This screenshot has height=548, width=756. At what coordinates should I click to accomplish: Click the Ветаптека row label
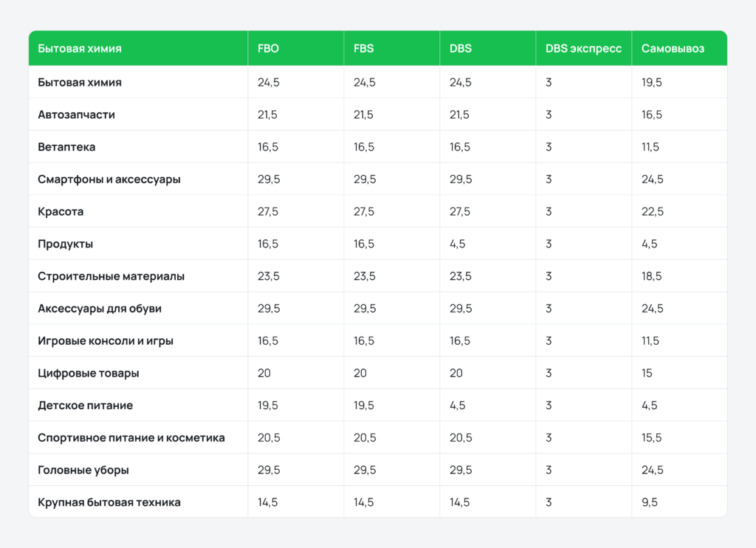tap(66, 147)
